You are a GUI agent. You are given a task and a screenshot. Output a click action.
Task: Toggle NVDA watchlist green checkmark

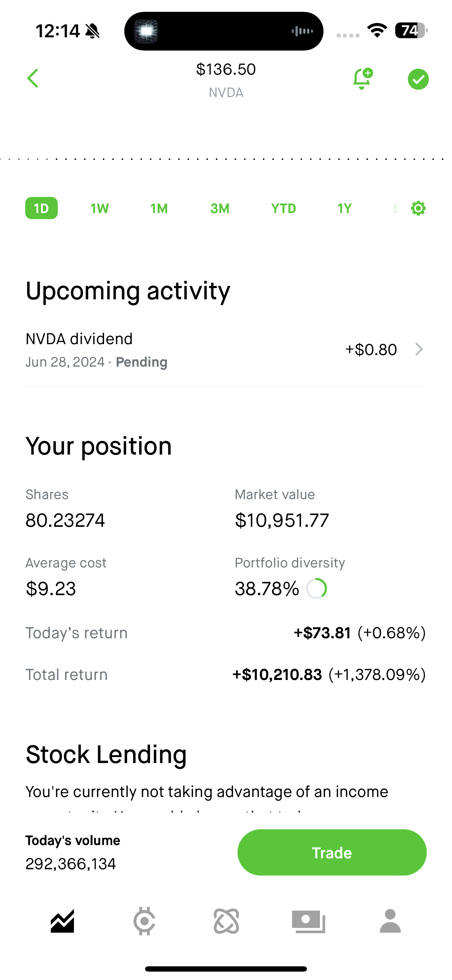(x=418, y=79)
